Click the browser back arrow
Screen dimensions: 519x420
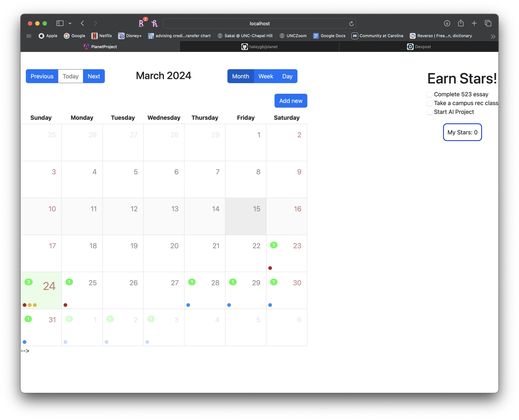click(82, 23)
